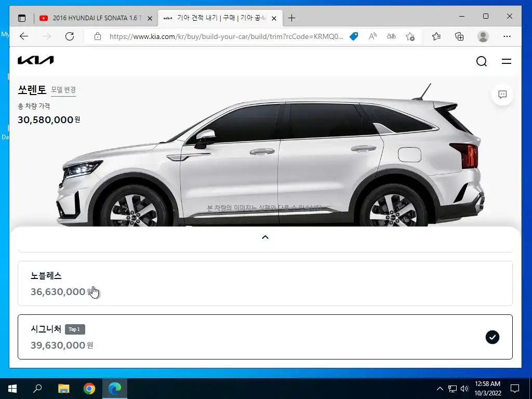532x399 pixels.
Task: Reload the page
Action: click(x=70, y=36)
